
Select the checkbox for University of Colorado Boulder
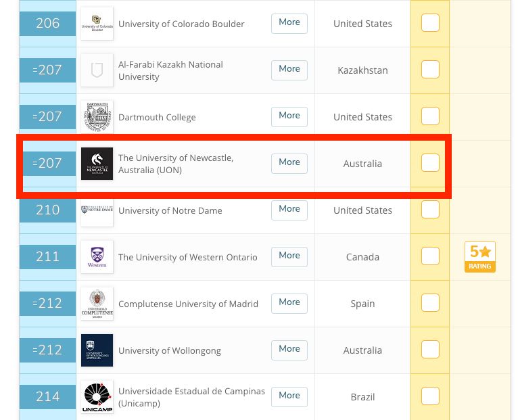430,23
